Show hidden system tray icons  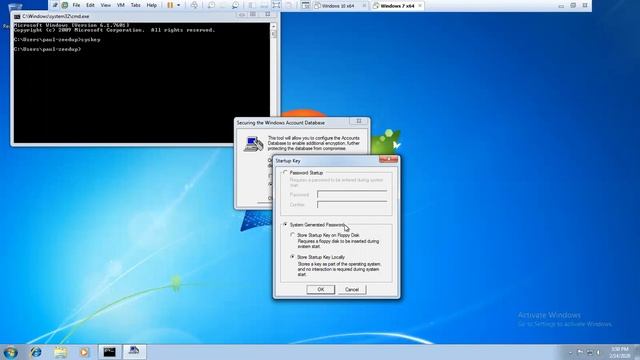click(570, 352)
